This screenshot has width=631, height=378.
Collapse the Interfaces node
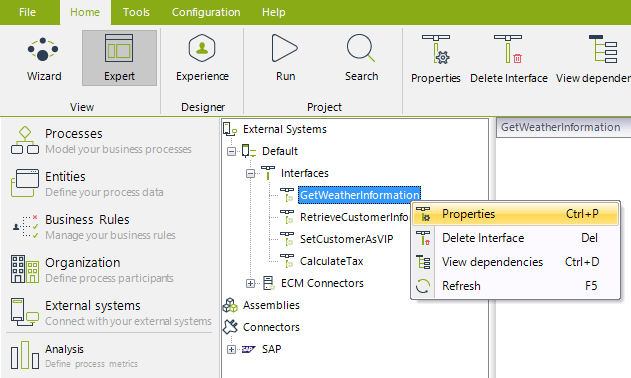tap(250, 174)
